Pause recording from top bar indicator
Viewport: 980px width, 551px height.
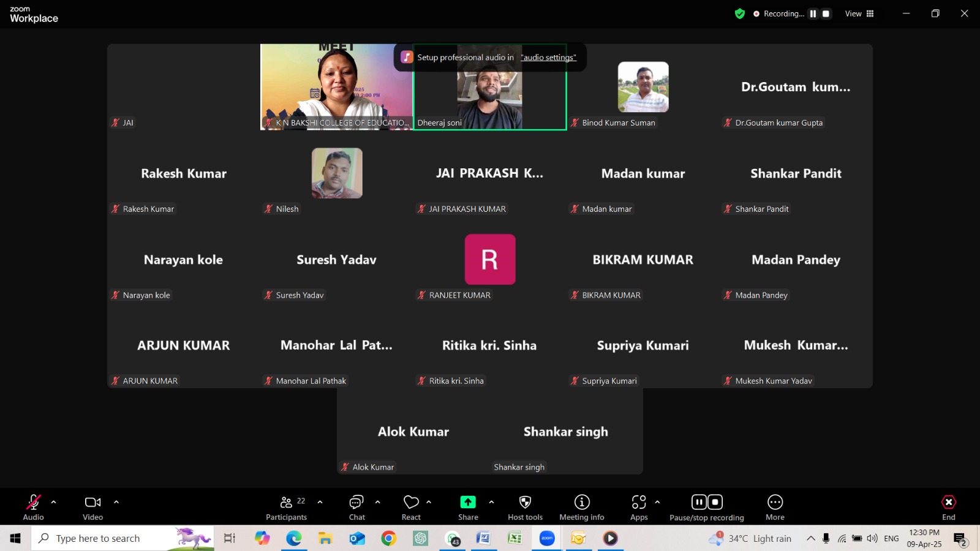coord(813,13)
